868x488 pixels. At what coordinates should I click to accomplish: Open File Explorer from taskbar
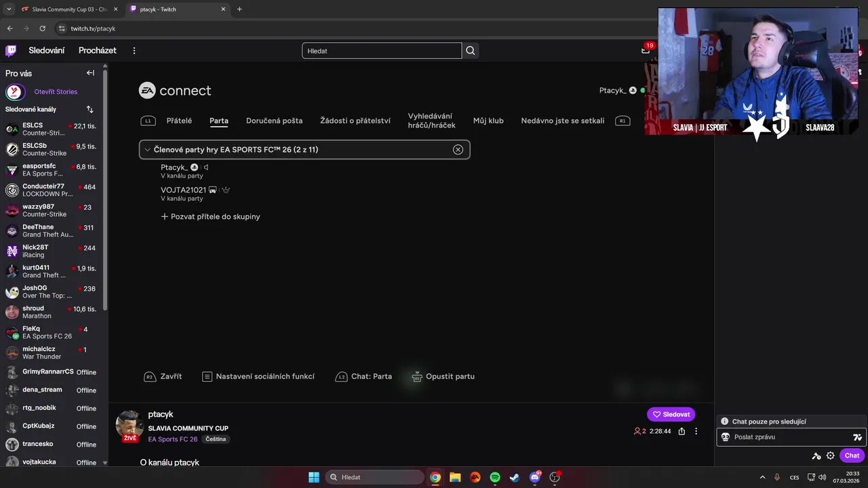tap(455, 477)
